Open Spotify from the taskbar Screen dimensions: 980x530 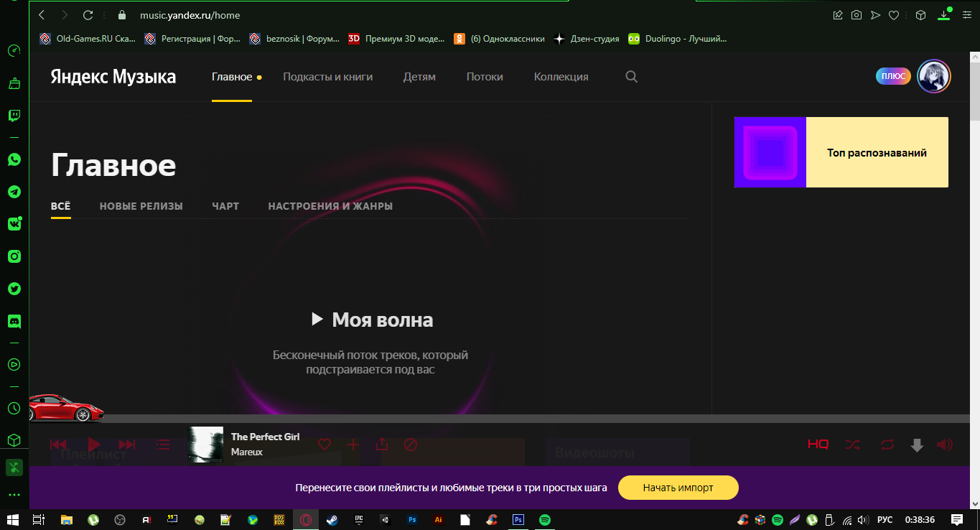[x=545, y=519]
